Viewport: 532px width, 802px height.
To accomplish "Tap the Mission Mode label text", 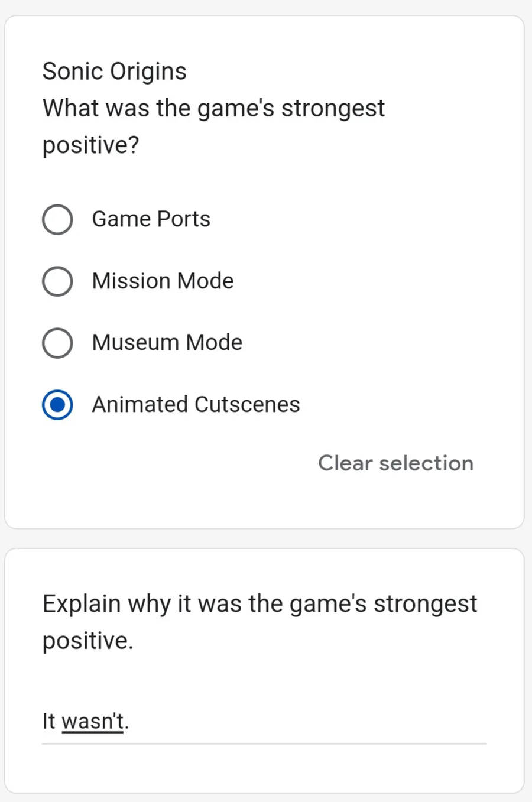I will click(163, 281).
